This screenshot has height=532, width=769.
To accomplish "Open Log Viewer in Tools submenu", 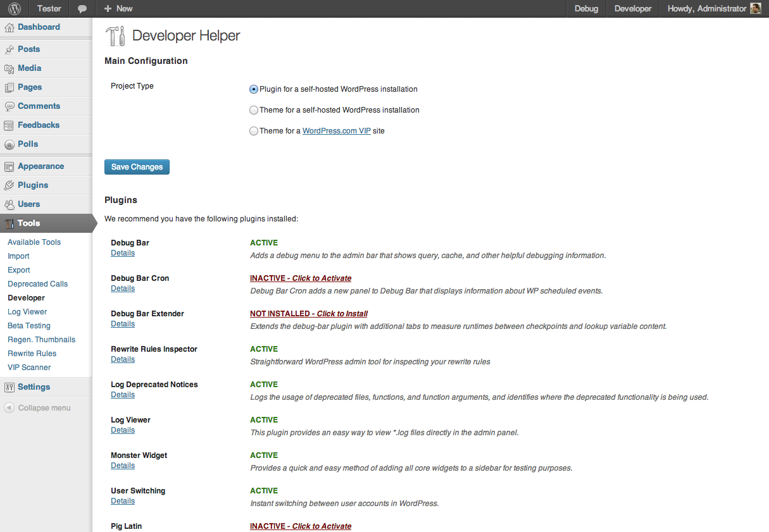I will pyautogui.click(x=27, y=312).
